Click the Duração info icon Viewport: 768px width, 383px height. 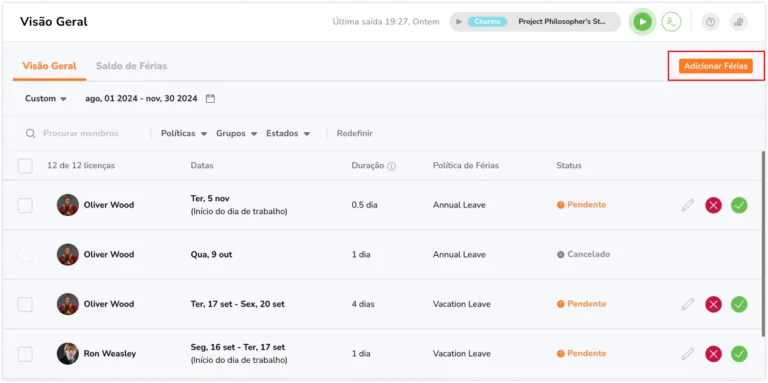(x=391, y=166)
